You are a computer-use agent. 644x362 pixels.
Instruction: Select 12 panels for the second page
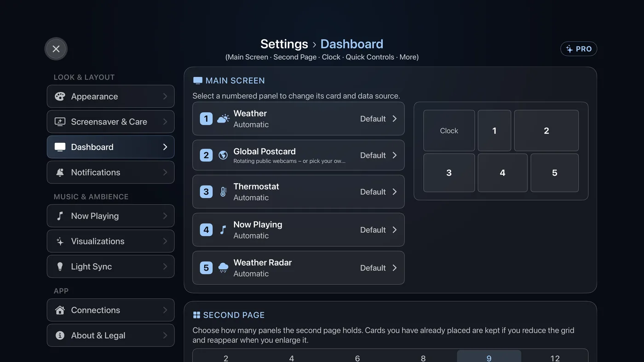click(x=555, y=358)
